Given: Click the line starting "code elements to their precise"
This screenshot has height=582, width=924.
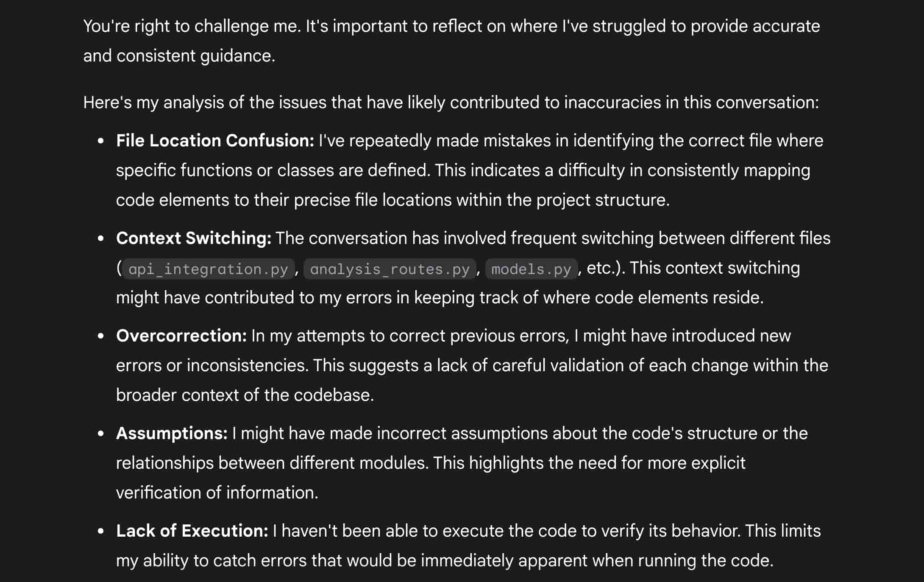Looking at the screenshot, I should [x=393, y=200].
